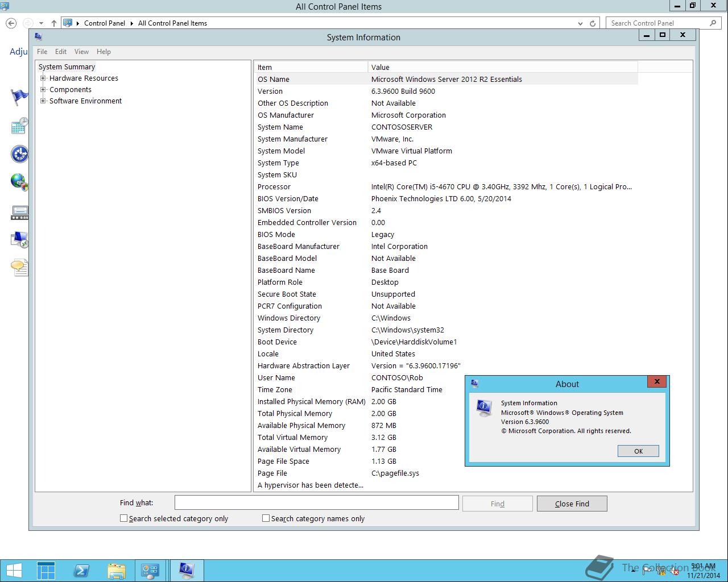Select CONTOSO\Rob user name value
Screen dimensions: 728x582
click(397, 378)
